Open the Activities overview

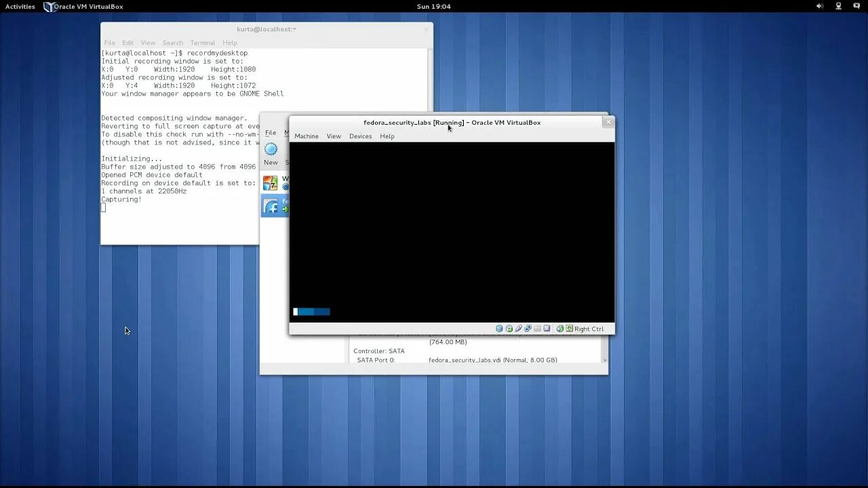pos(20,6)
